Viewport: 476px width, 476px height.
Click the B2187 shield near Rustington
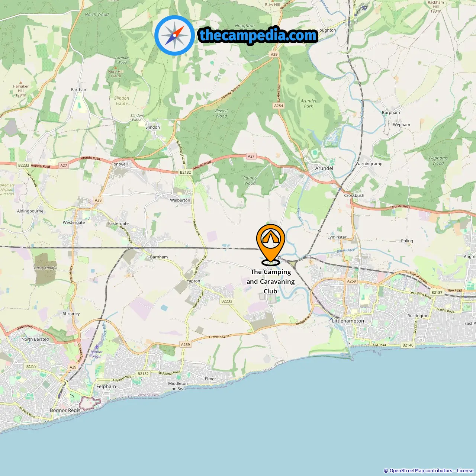point(437,292)
